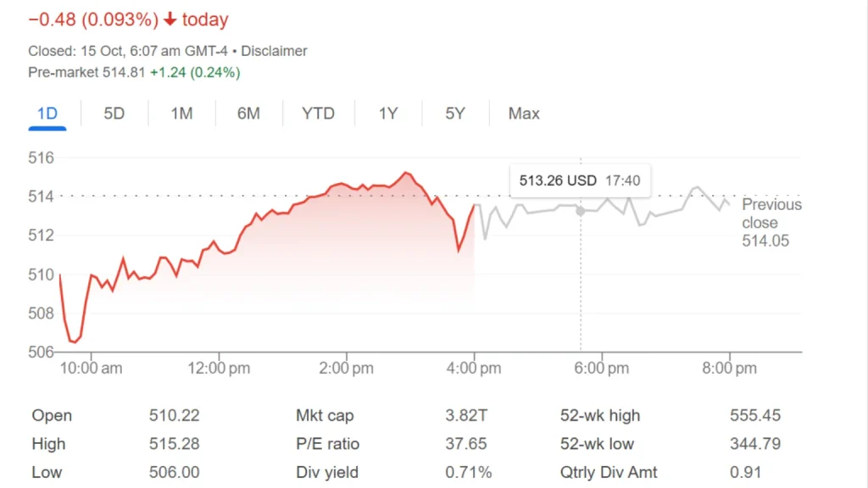Click the 4:00 pm axis label
The image size is (868, 488).
click(473, 369)
